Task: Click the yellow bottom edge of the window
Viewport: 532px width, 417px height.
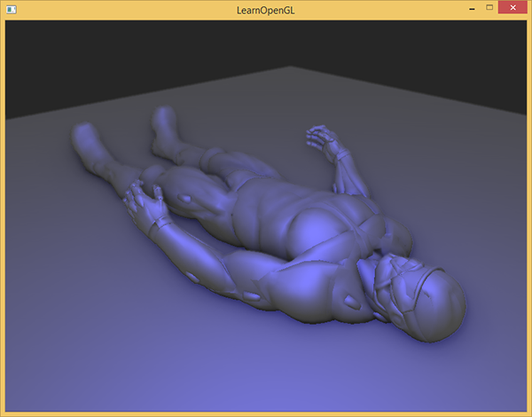Action: point(266,413)
